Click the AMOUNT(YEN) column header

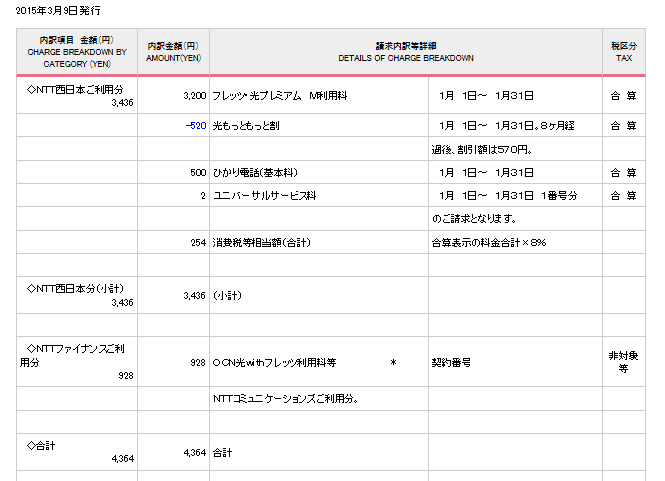coord(172,52)
